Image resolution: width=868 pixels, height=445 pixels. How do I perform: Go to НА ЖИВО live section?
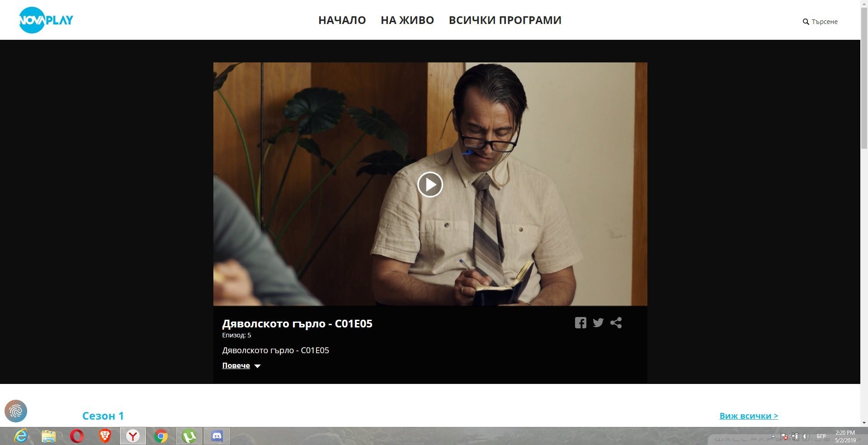(x=407, y=20)
